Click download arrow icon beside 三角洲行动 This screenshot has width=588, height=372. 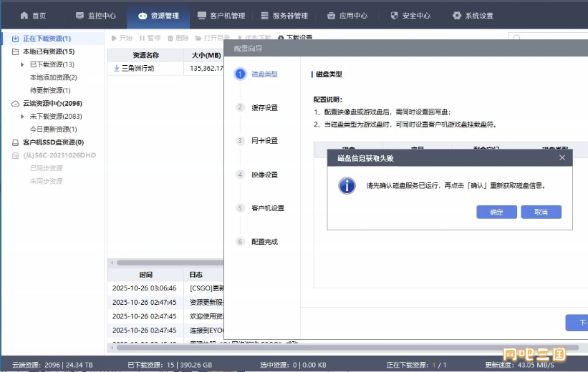tap(117, 68)
